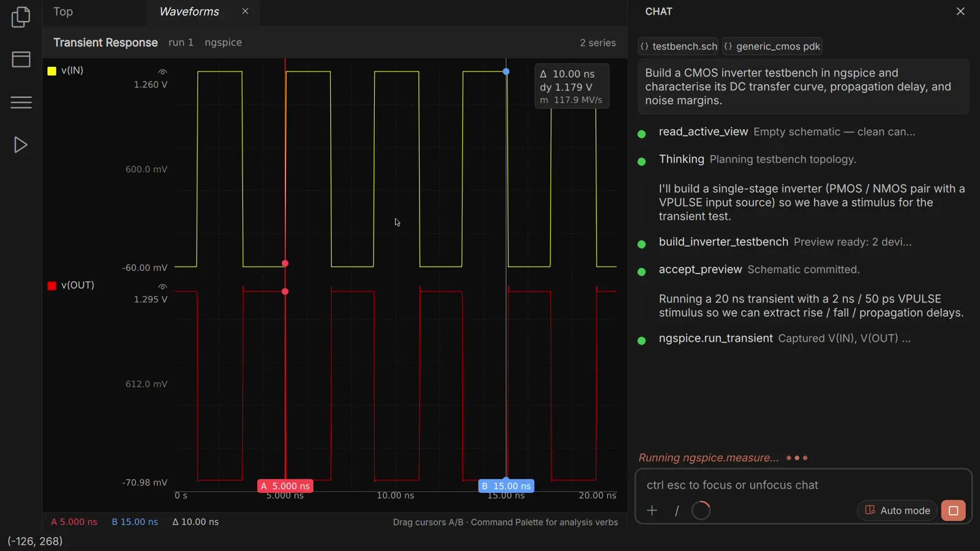Click the delta measurement info box
This screenshot has width=980, height=551.
point(571,86)
